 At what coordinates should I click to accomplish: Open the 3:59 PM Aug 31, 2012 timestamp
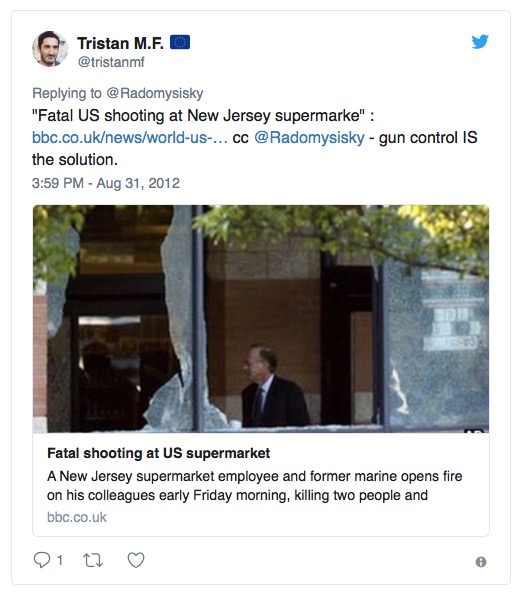106,183
